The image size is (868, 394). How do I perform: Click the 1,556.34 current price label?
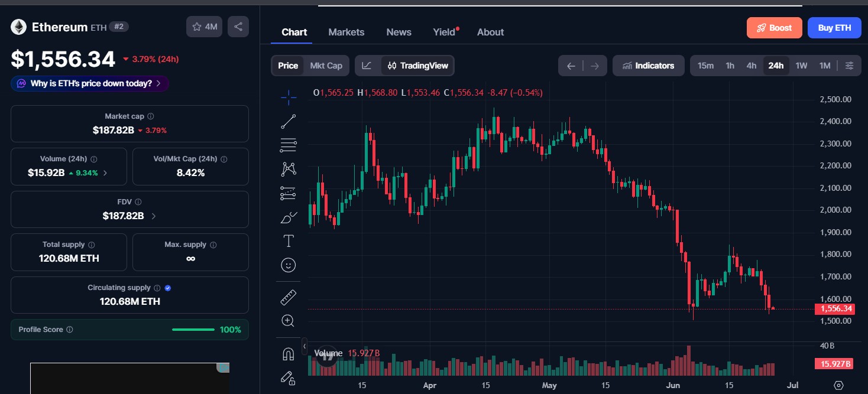[834, 309]
